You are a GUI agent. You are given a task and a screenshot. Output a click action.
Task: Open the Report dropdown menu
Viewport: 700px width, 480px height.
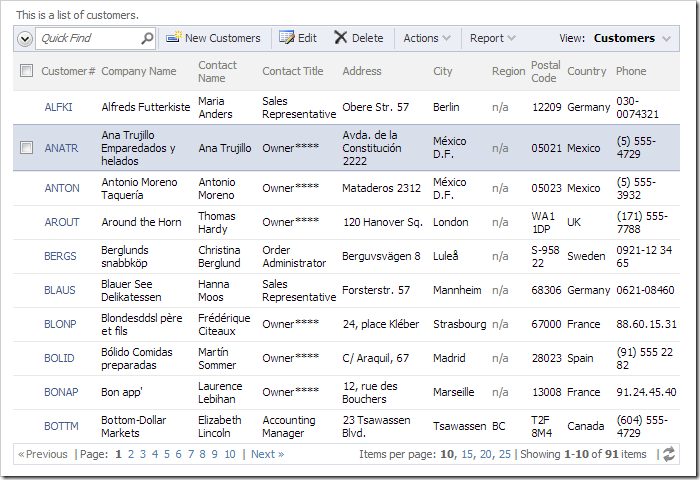coord(493,38)
